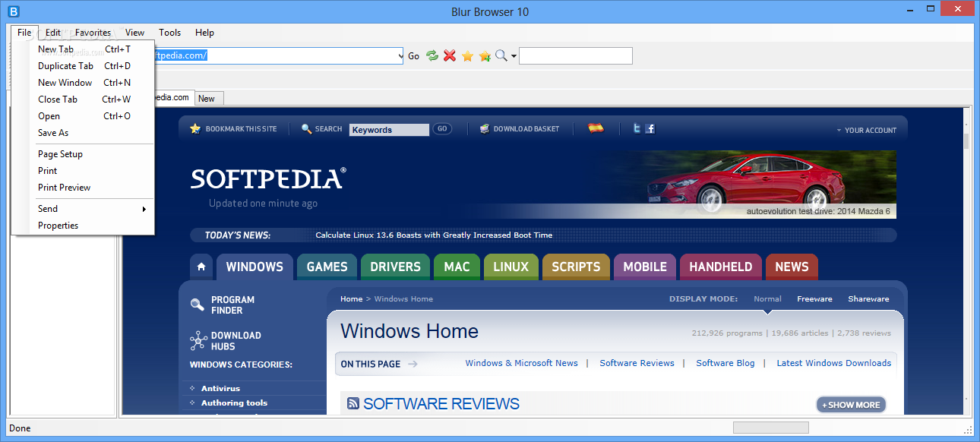Select New Window in File menu
980x442 pixels.
84,83
